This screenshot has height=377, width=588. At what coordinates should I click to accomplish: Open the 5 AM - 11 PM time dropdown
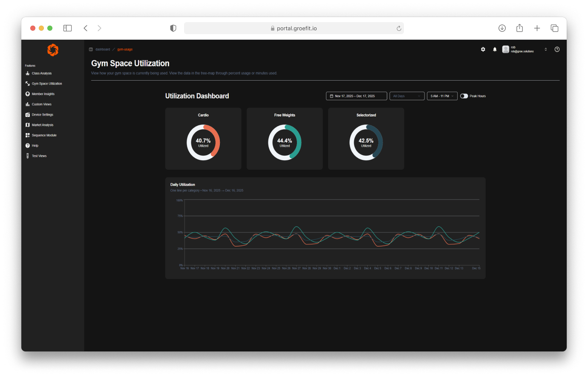coord(442,96)
